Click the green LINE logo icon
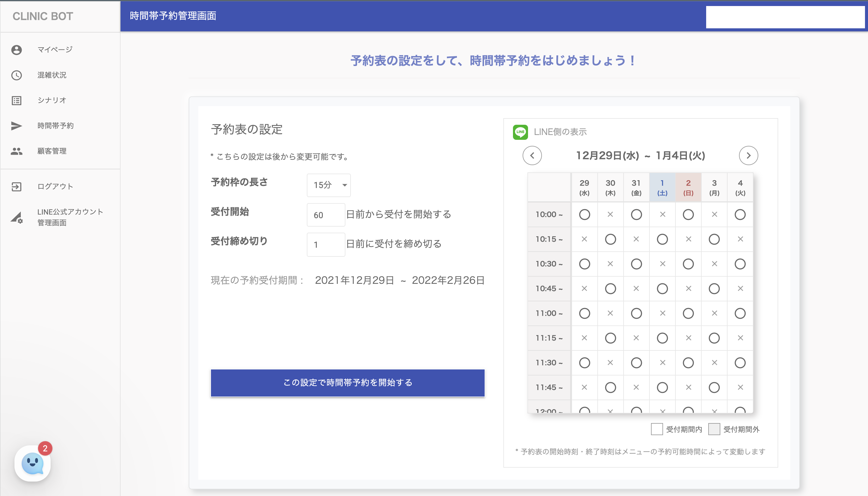 tap(520, 132)
